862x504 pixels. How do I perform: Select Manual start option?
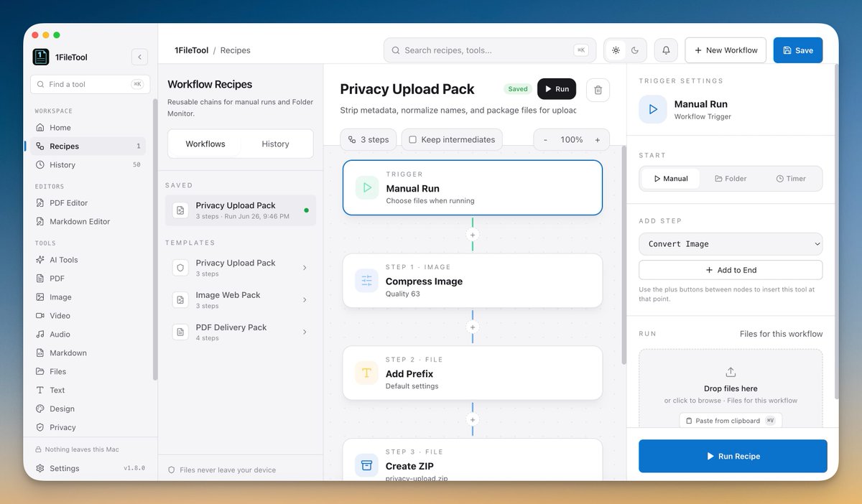[x=670, y=179]
